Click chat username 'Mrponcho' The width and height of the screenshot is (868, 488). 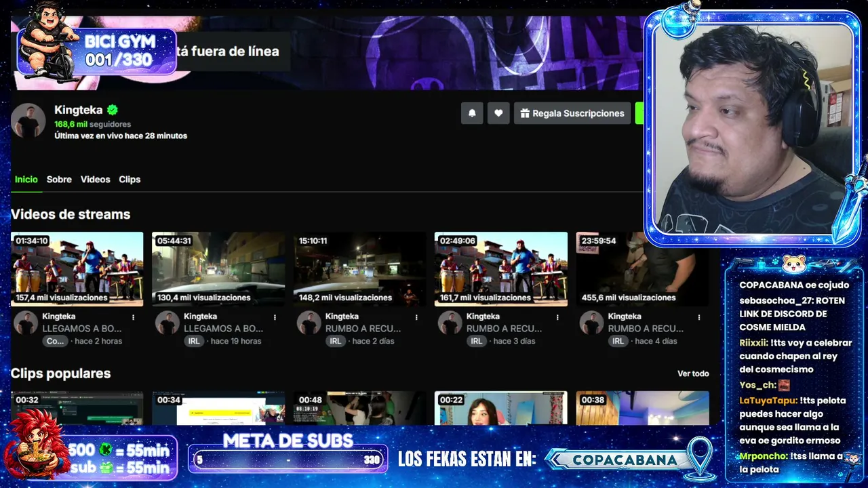[x=764, y=456]
